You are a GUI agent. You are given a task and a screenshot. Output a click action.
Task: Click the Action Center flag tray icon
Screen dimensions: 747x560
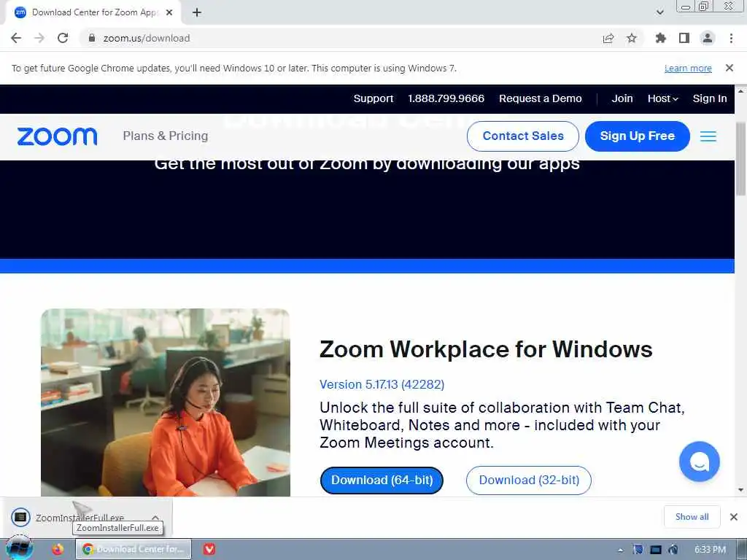pos(638,550)
